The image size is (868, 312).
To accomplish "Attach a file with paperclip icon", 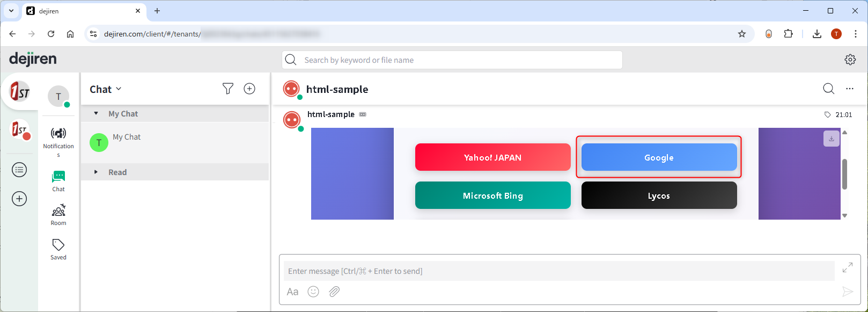I will [x=334, y=292].
